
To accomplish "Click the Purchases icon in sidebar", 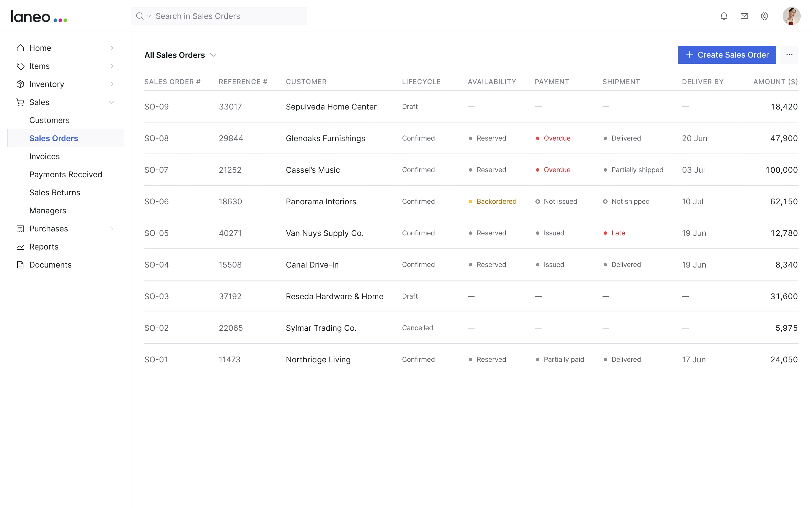I will coord(21,229).
